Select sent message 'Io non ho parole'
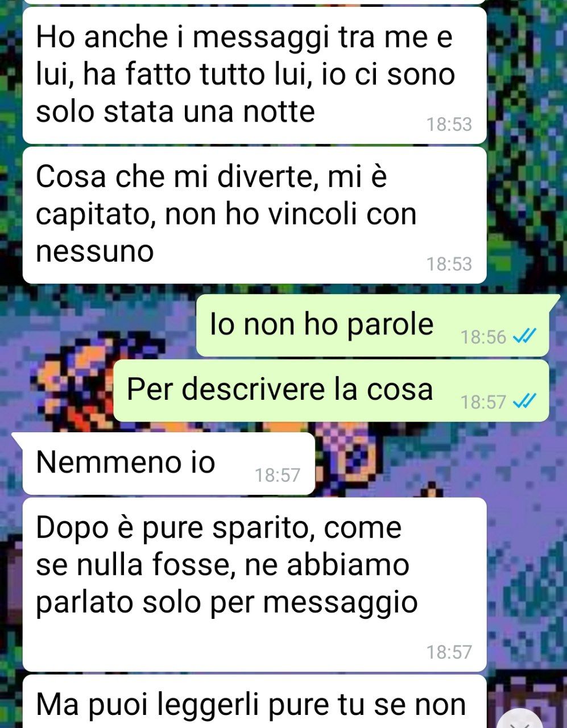Screen dimensions: 567x728 tap(373, 325)
